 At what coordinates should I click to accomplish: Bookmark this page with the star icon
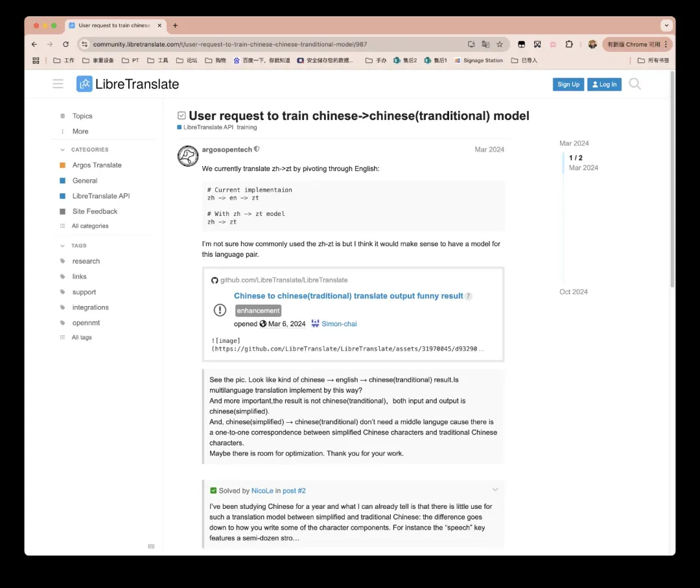click(x=500, y=44)
